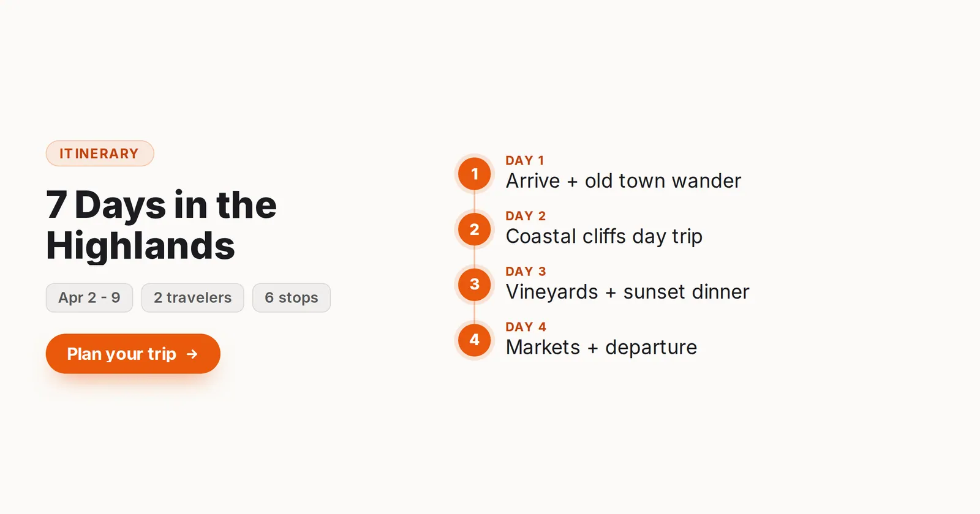Open the DAY 3 label

(x=526, y=271)
